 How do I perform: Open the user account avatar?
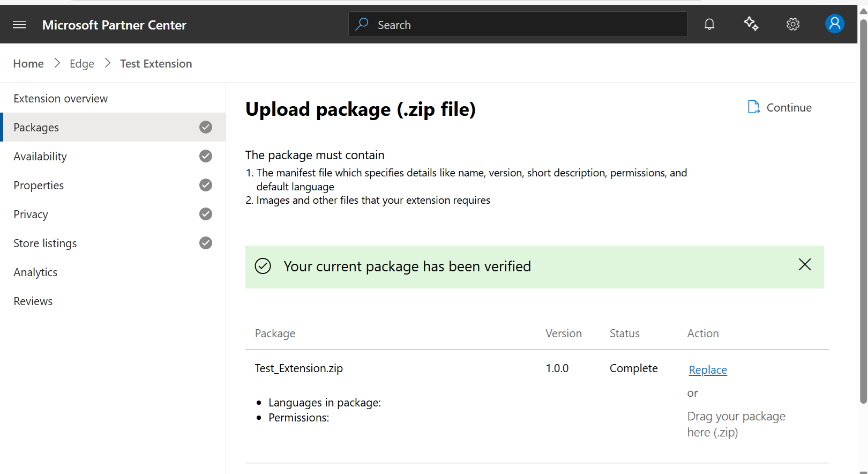coord(834,24)
